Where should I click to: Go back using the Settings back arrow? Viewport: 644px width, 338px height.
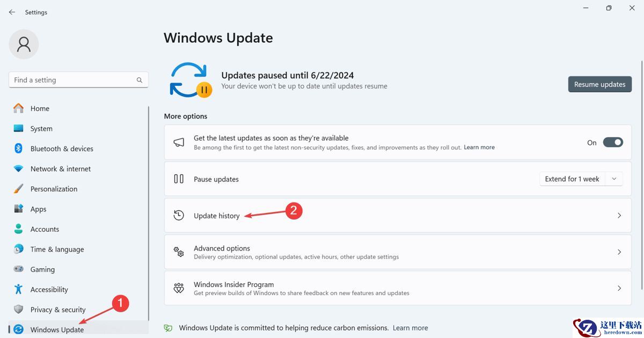(12, 12)
